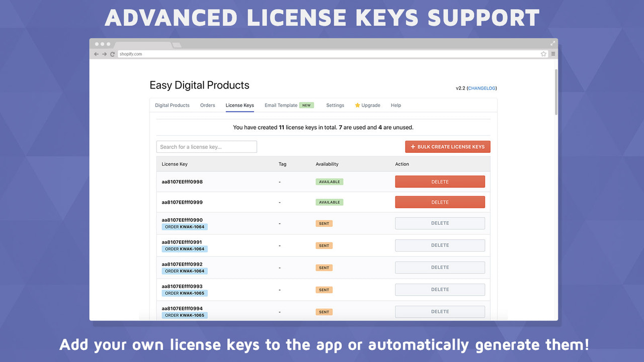
Task: Click ORDER KWAK-1064 under key aa8107EEfff0990
Action: click(185, 227)
